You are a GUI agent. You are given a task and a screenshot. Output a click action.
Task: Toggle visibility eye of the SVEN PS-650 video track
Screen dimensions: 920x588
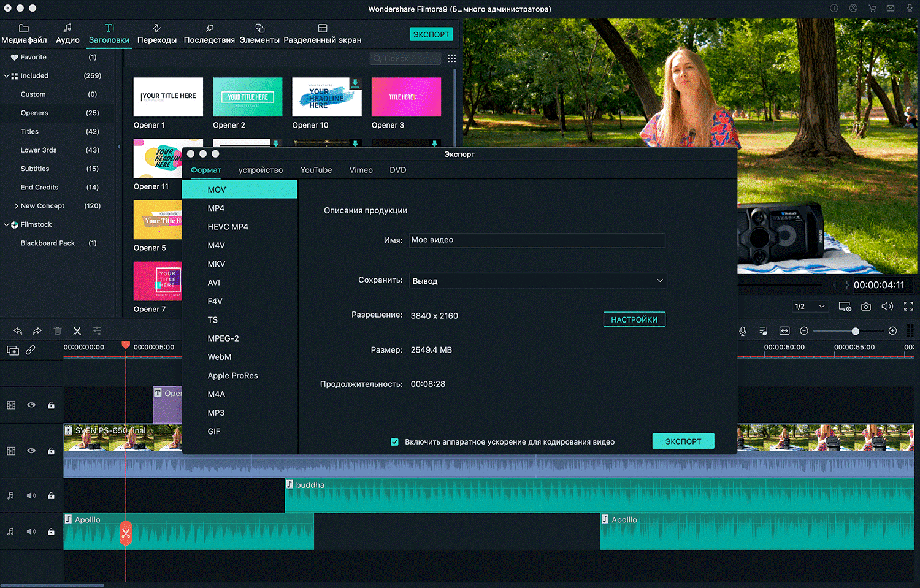(x=31, y=451)
